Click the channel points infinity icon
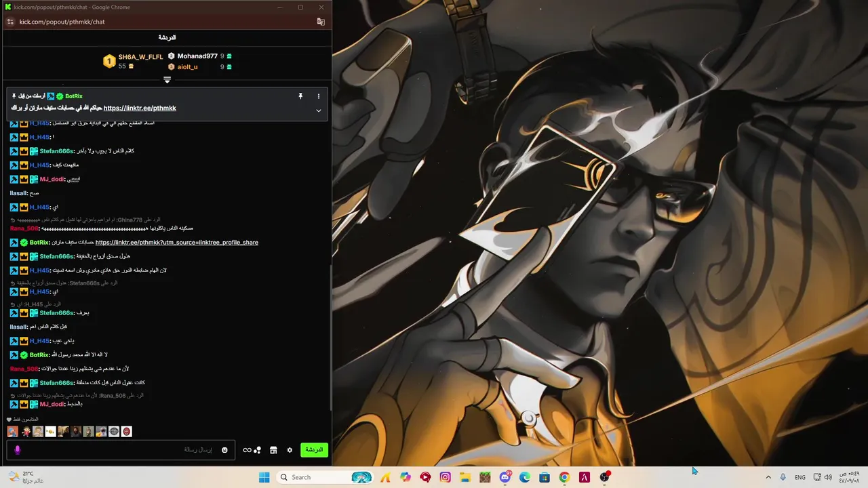This screenshot has width=868, height=488. coord(247,450)
